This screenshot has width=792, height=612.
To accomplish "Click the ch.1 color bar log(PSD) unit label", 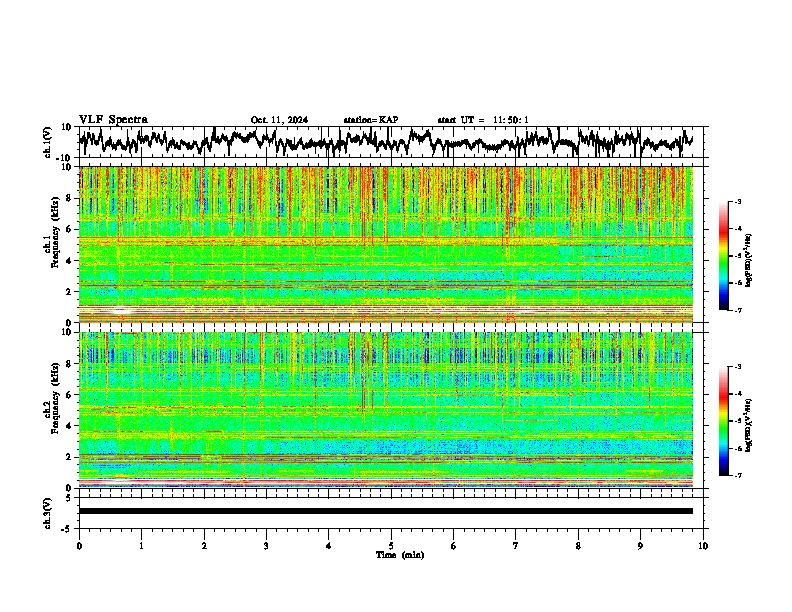I will (x=749, y=261).
